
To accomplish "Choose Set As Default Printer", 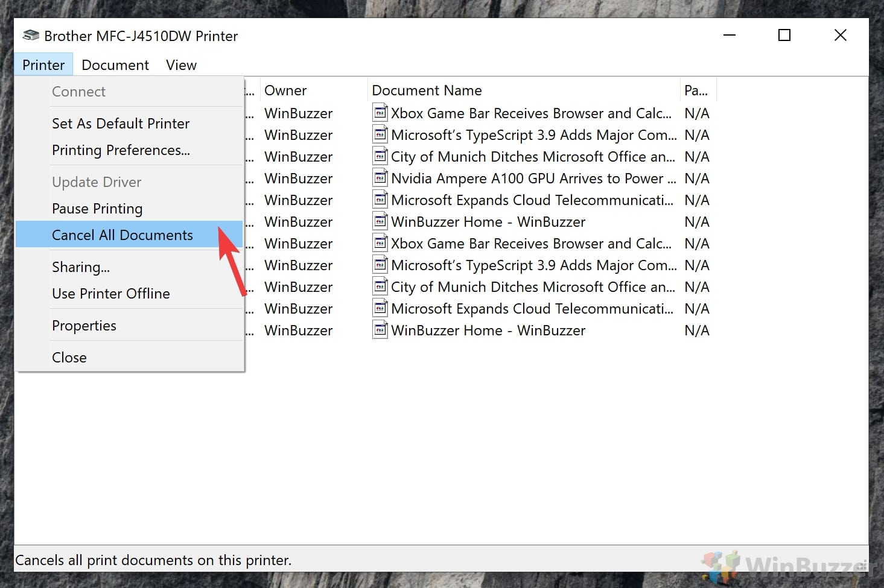I will point(129,123).
